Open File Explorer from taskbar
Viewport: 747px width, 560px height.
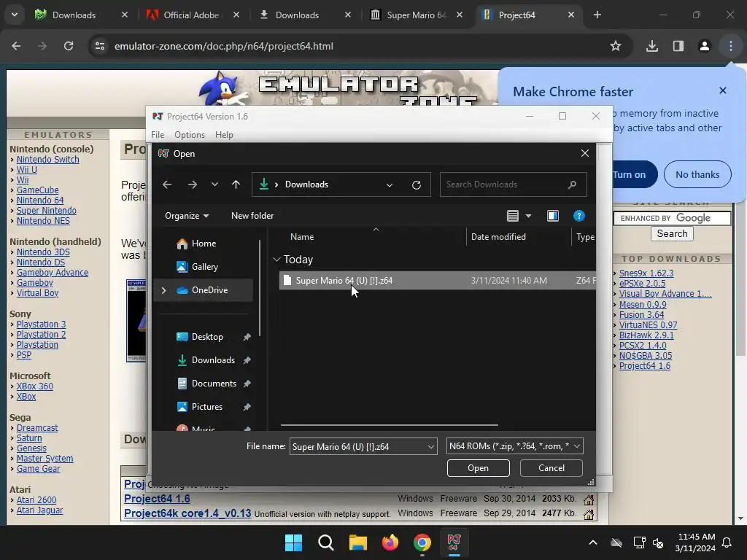[x=357, y=542]
